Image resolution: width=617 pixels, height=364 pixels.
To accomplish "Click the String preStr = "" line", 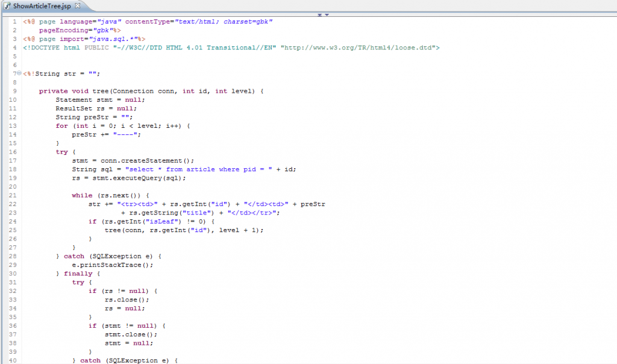I will [x=94, y=118].
